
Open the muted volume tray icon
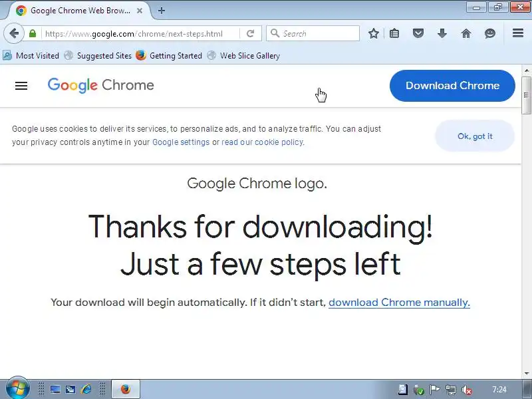pos(467,390)
